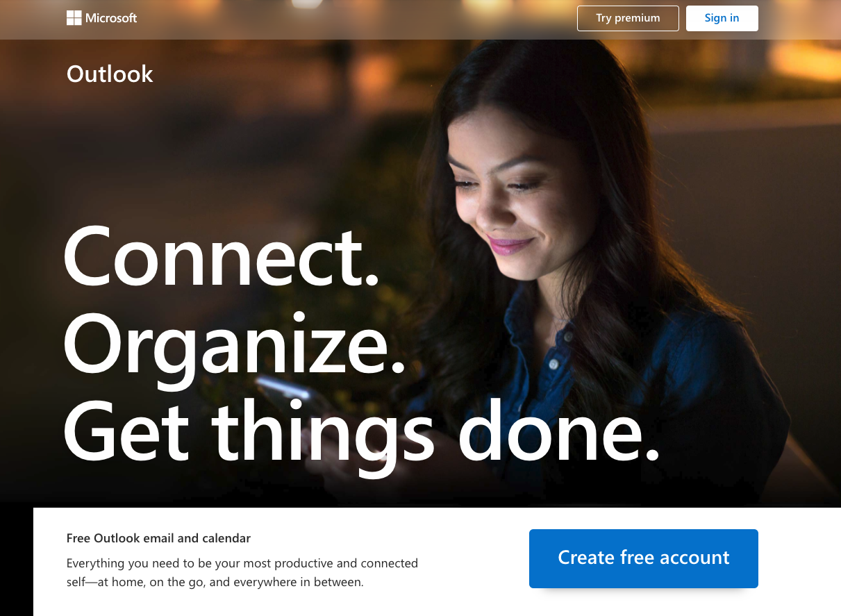The image size is (841, 616).
Task: Select the "Free Outlook email and calendar" heading
Action: click(158, 538)
